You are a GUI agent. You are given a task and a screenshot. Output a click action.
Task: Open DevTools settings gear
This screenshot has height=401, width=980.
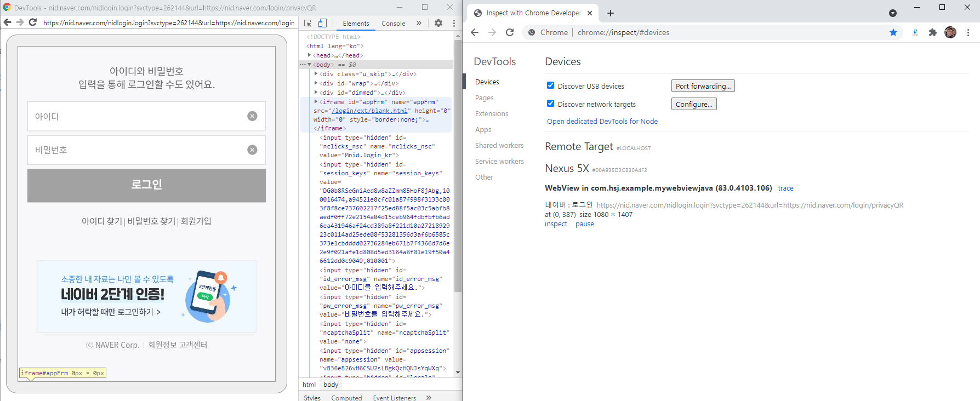point(438,23)
